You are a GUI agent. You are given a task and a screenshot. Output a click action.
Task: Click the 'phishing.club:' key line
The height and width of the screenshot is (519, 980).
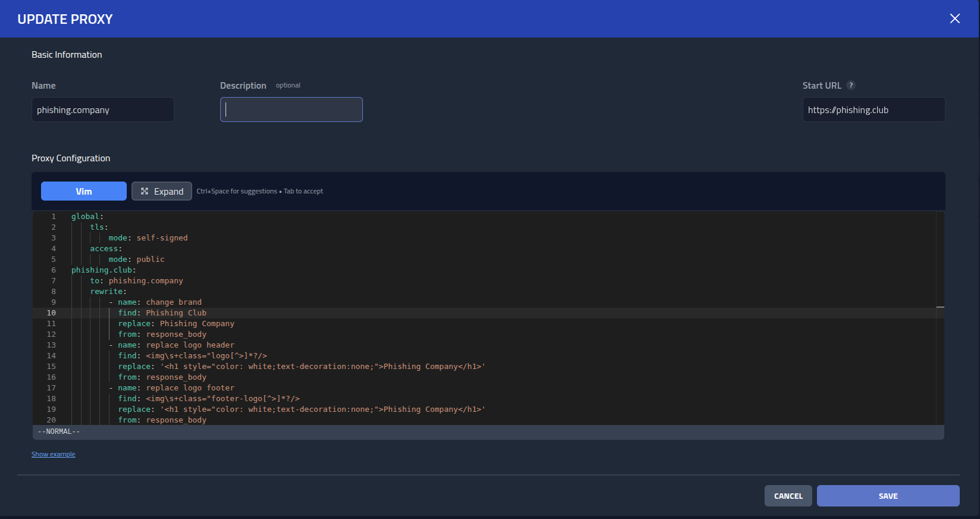pos(104,270)
